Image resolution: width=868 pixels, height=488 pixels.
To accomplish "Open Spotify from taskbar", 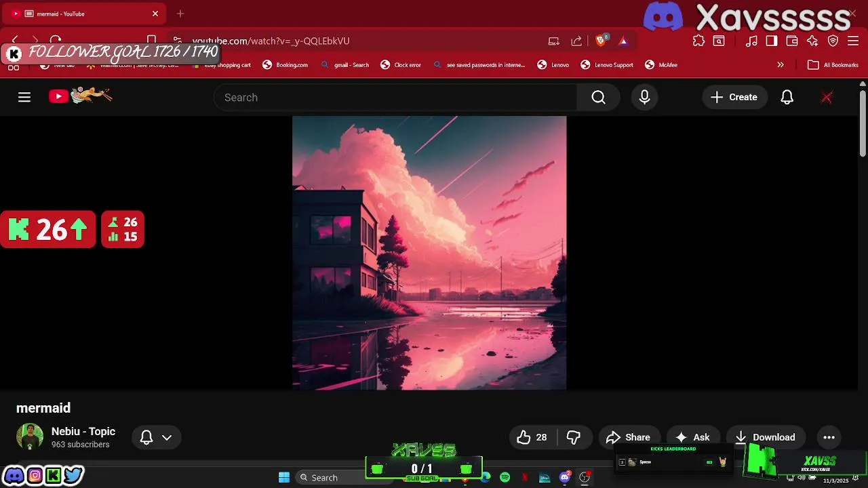I will pos(505,478).
